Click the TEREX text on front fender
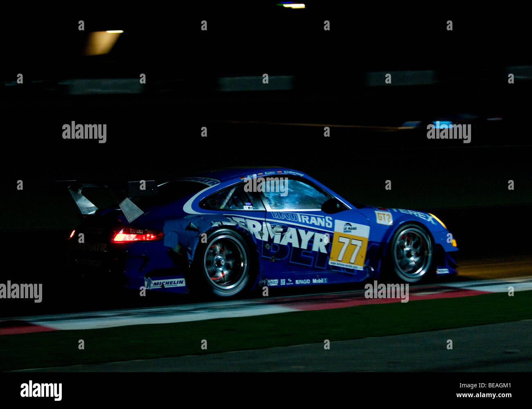 (414, 216)
